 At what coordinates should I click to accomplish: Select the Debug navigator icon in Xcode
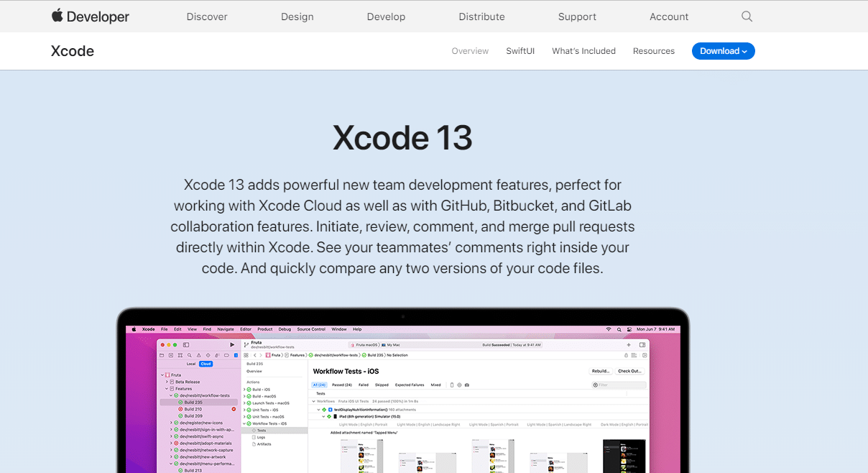point(218,355)
